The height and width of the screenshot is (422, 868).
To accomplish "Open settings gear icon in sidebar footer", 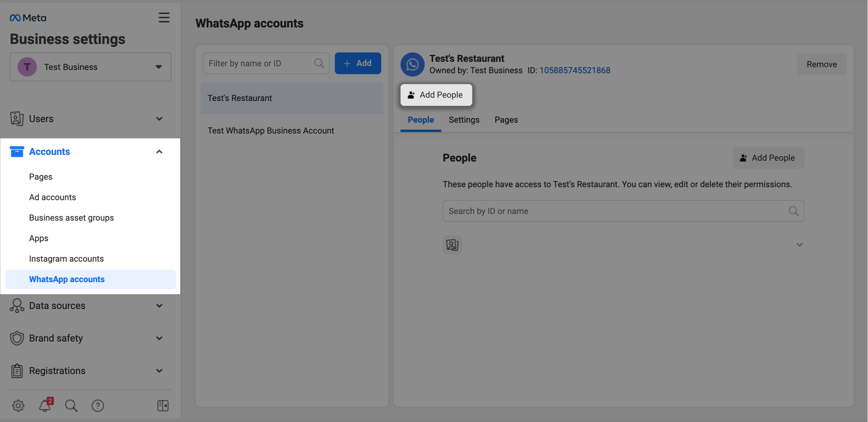I will 18,405.
